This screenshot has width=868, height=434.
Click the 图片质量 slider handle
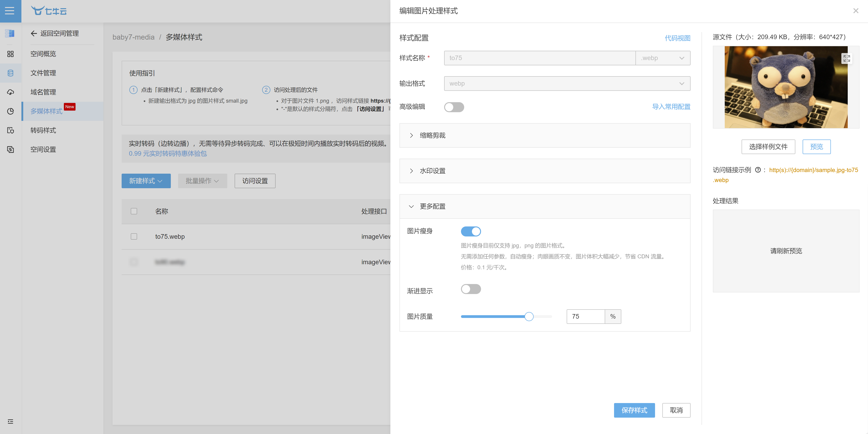529,317
